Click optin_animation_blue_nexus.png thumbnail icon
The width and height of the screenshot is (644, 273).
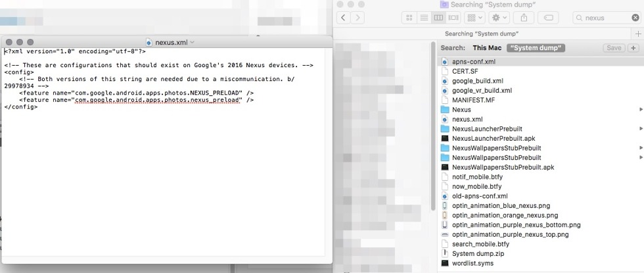pos(444,205)
